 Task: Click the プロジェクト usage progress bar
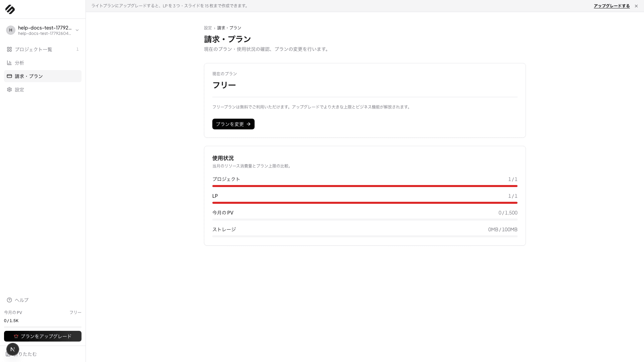365,186
